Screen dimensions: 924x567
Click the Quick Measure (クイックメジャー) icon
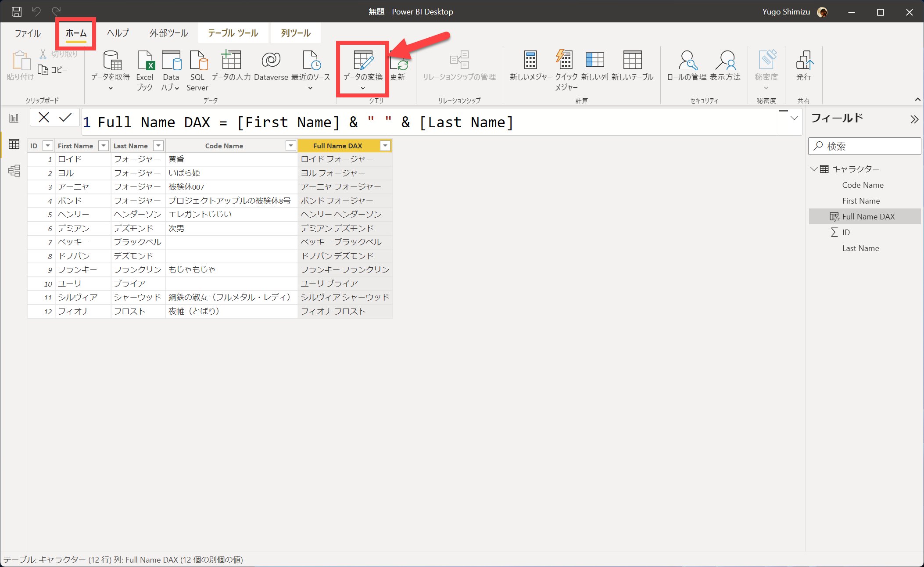click(x=566, y=61)
